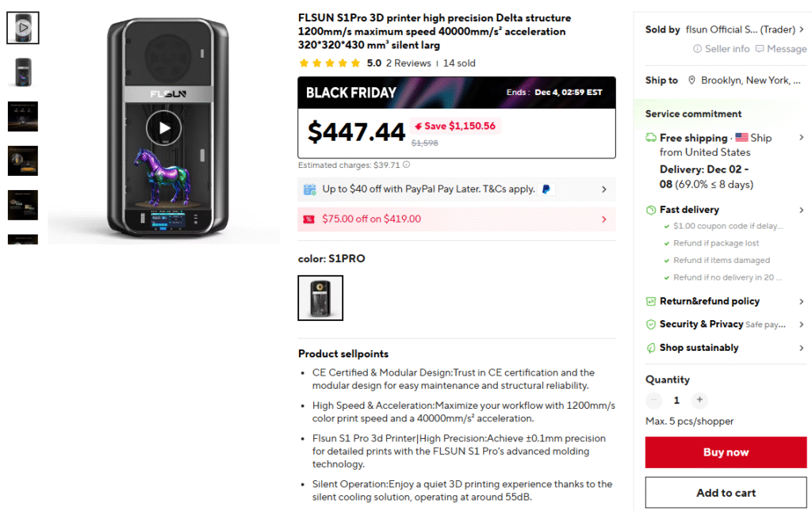Screen dimensions: 812x511
Task: Select the S1PRO color swatch
Action: 320,298
